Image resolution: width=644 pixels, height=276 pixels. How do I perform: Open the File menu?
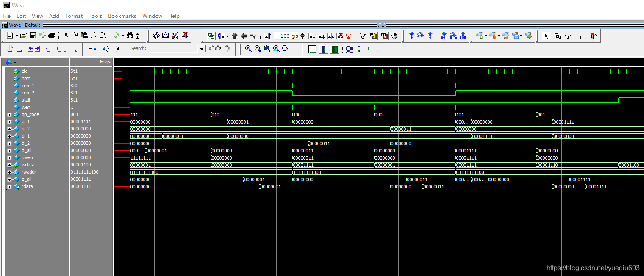point(6,16)
